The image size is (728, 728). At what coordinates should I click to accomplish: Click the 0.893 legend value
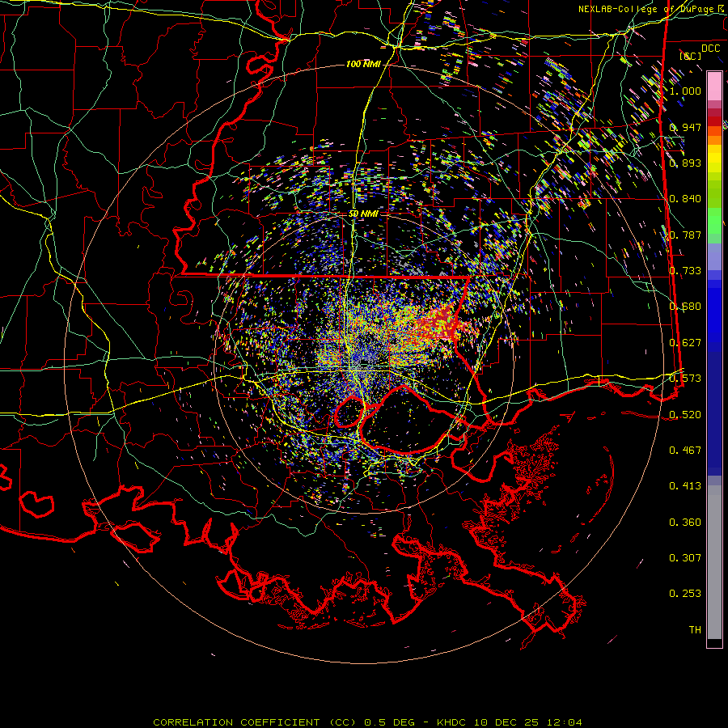pyautogui.click(x=685, y=163)
